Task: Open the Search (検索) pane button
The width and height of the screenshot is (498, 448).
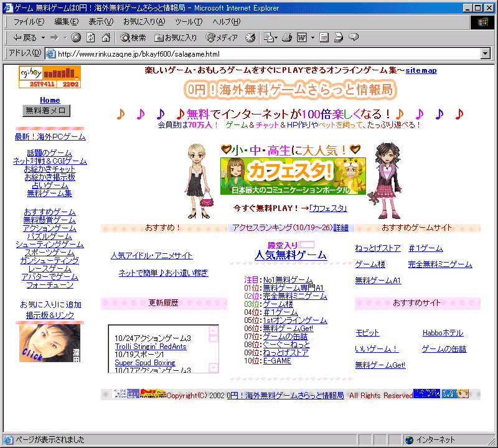Action: click(x=133, y=38)
